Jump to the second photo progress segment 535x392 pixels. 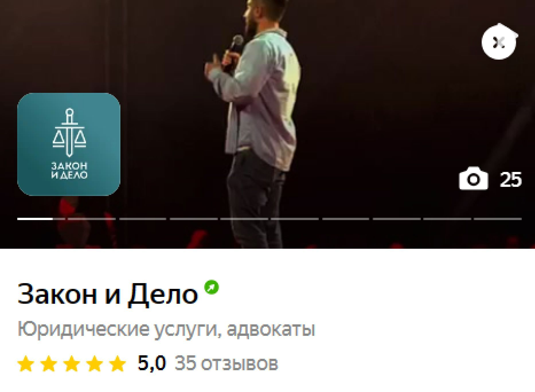(x=92, y=219)
